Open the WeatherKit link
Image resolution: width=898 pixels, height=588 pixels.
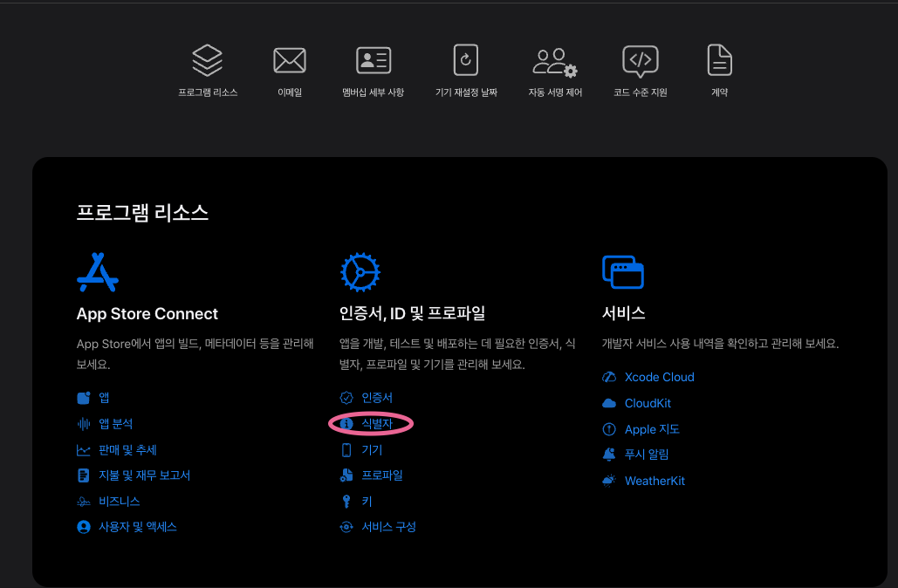(x=655, y=481)
